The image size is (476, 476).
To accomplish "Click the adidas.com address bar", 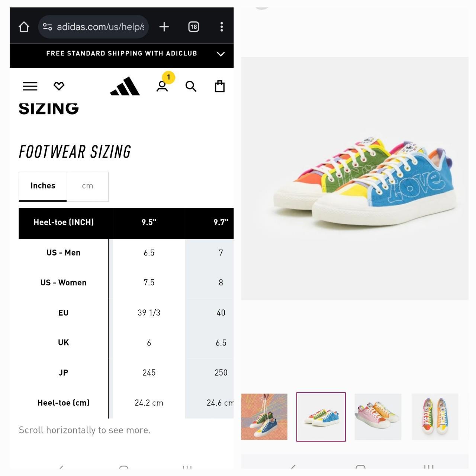I will (93, 27).
